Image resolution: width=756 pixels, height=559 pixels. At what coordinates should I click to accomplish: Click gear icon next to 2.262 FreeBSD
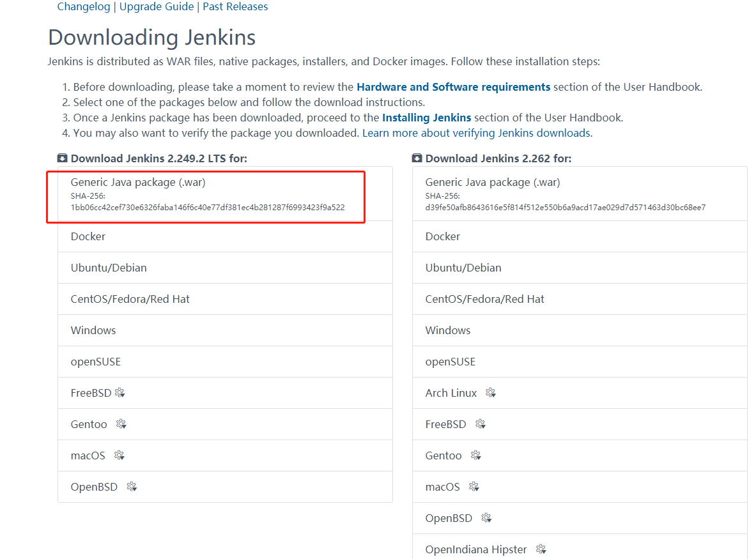pos(480,424)
